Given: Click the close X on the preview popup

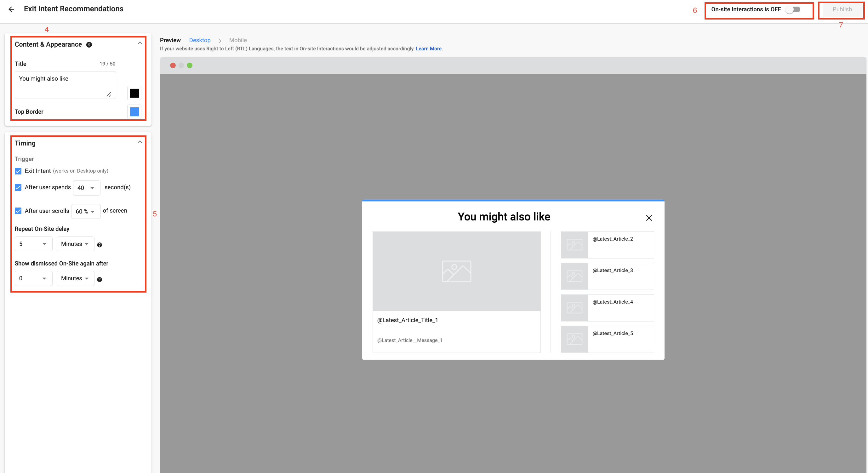Looking at the screenshot, I should [649, 218].
